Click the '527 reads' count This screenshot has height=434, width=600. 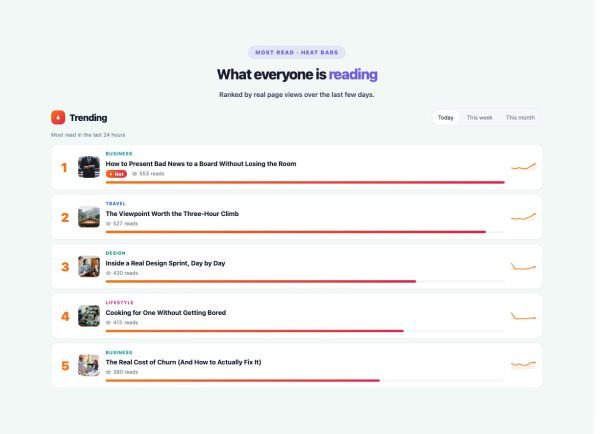[126, 224]
